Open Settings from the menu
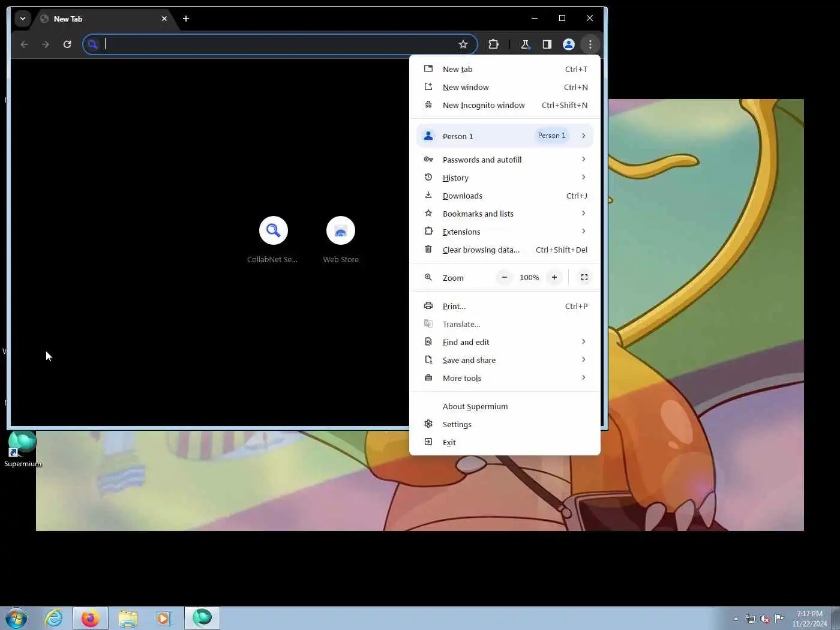The width and height of the screenshot is (840, 630). pyautogui.click(x=505, y=424)
